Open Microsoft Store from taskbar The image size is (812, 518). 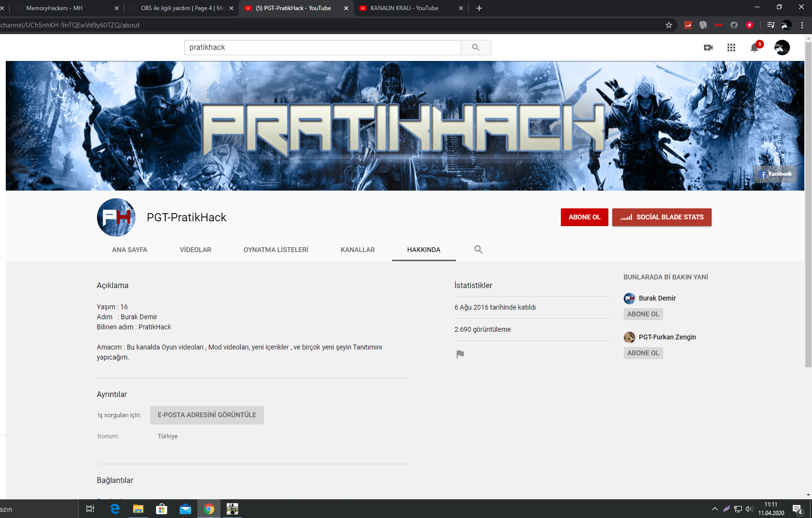[162, 509]
